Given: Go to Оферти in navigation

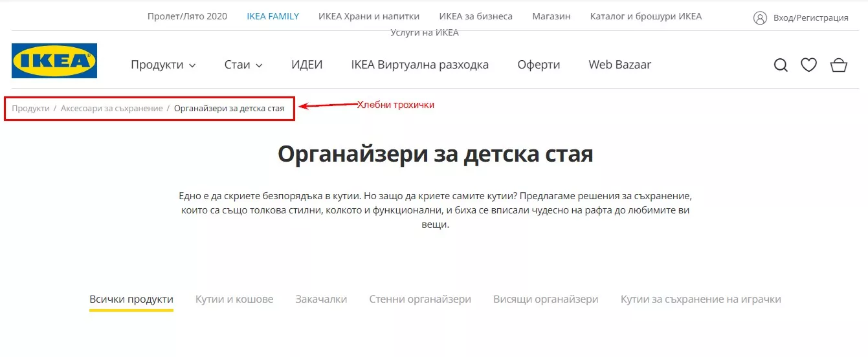Looking at the screenshot, I should [539, 65].
